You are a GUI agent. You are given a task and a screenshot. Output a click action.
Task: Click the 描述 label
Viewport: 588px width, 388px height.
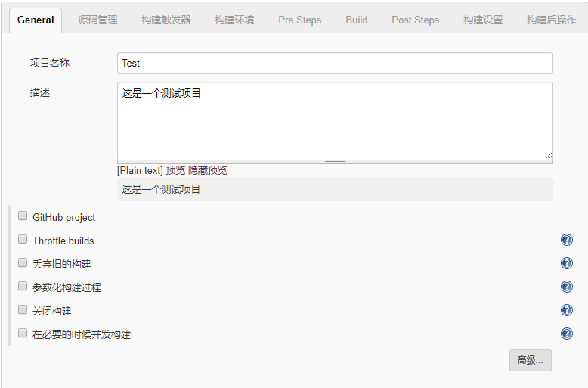point(40,92)
